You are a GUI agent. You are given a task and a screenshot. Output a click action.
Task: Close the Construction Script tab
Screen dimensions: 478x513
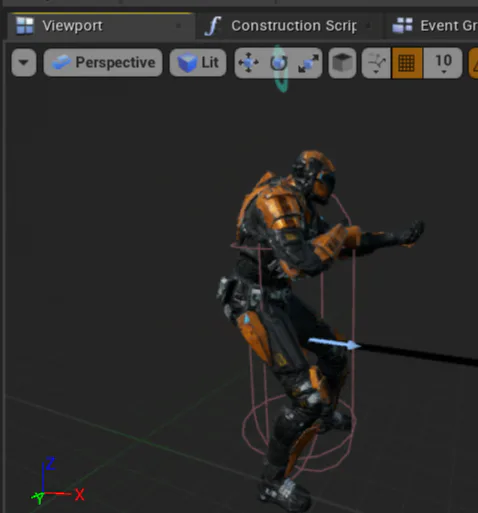point(368,26)
